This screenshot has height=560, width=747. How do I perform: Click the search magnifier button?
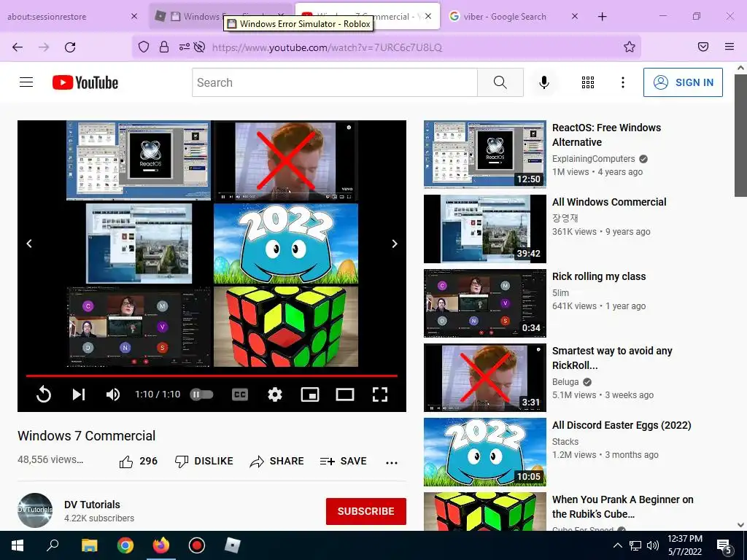pos(500,82)
